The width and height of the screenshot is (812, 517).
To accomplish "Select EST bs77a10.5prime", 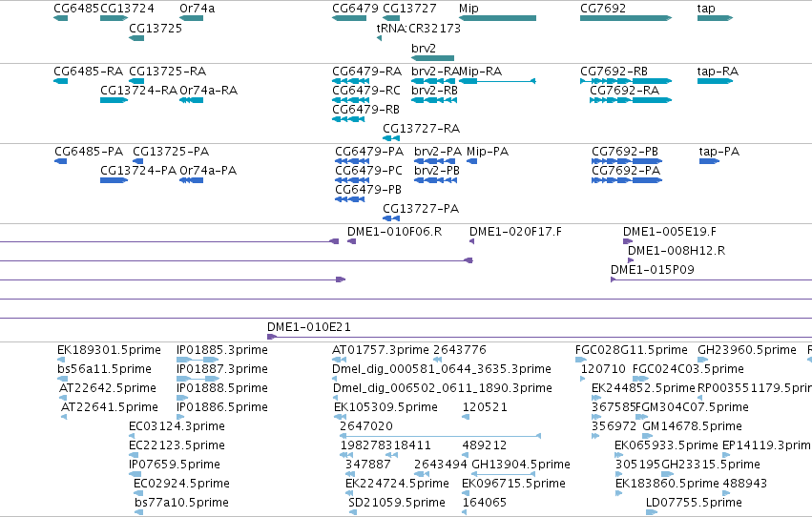I will pos(138,512).
